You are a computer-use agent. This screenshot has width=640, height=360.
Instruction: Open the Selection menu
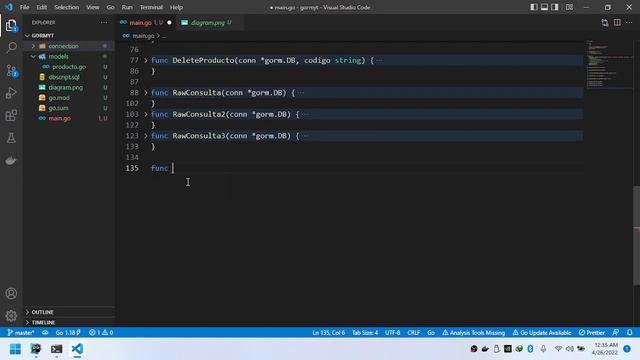point(67,7)
